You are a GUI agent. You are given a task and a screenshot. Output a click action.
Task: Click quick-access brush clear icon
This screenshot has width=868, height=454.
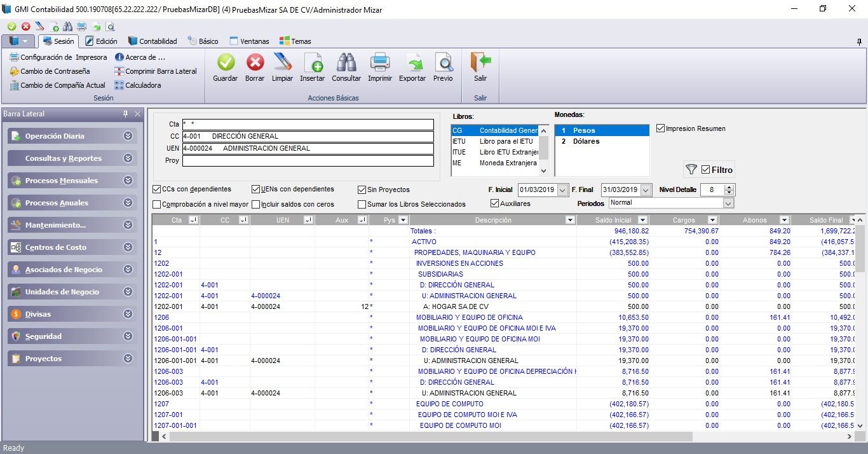(x=39, y=27)
